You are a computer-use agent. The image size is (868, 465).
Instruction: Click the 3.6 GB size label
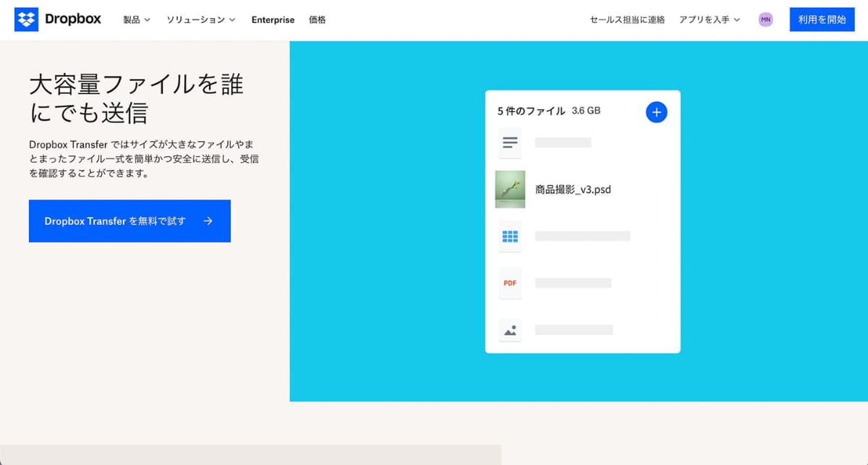click(586, 111)
